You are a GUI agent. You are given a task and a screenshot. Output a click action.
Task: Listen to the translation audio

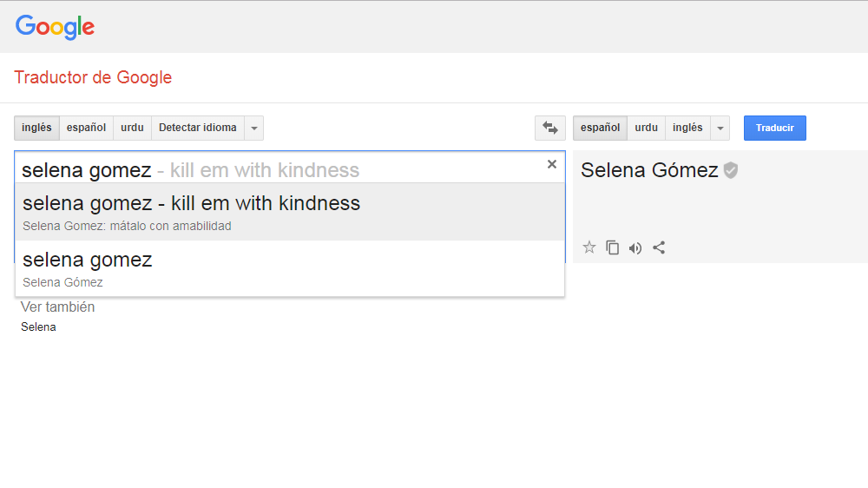point(635,247)
